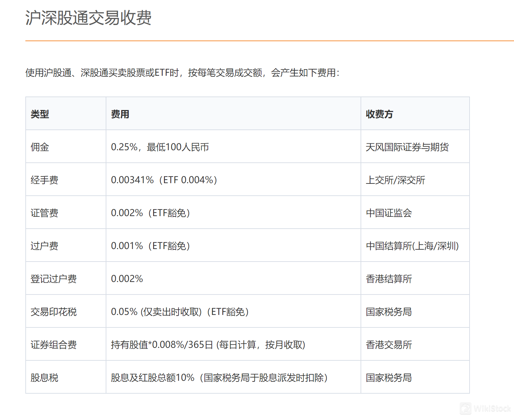The width and height of the screenshot is (514, 420).
Task: Click the 证管费 fee 0.002%（ETF豁免）
Action: [150, 213]
